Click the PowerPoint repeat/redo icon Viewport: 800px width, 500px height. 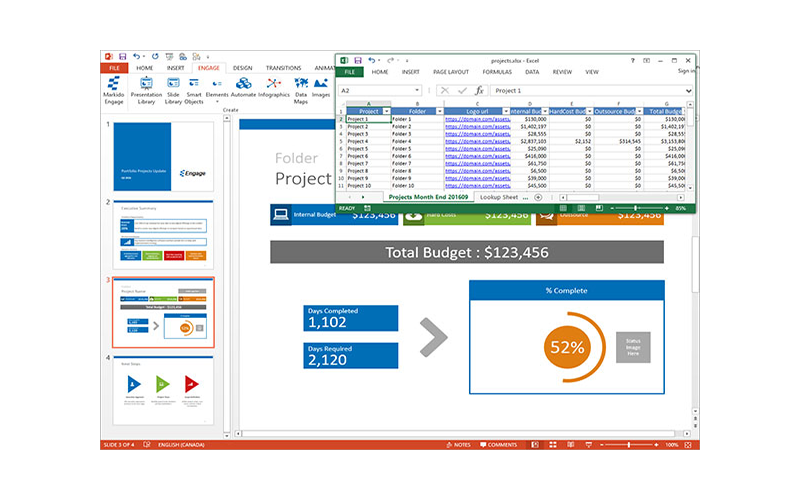[155, 57]
